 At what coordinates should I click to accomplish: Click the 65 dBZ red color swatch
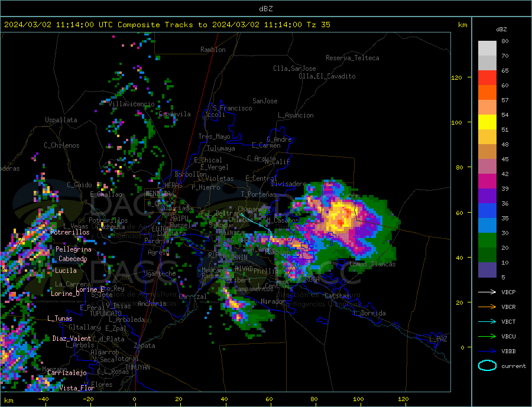tap(487, 77)
